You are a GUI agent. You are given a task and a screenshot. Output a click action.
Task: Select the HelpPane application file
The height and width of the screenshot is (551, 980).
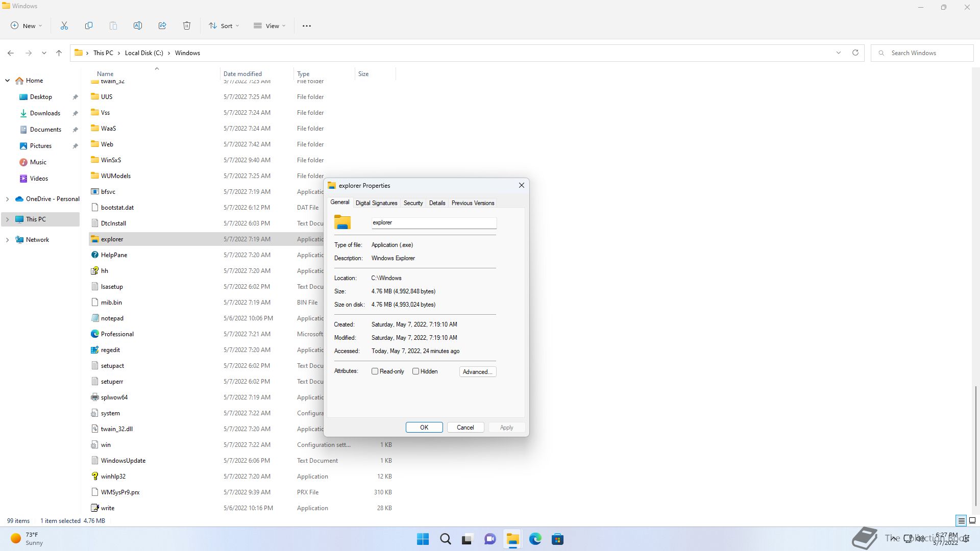pyautogui.click(x=114, y=255)
